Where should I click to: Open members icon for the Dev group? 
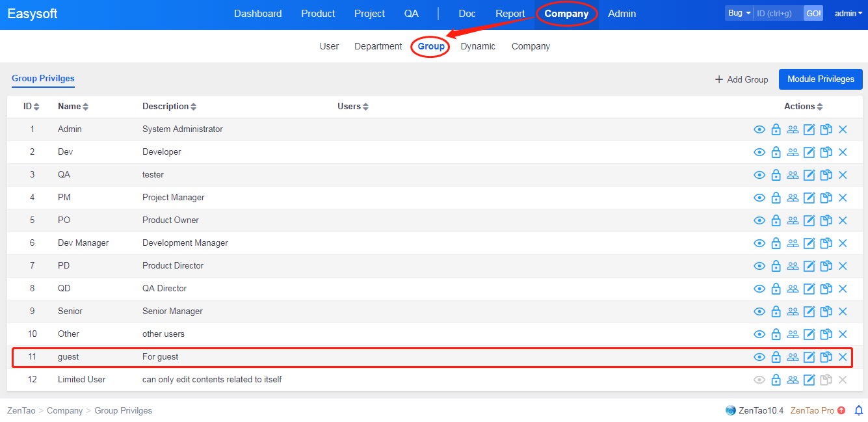793,152
